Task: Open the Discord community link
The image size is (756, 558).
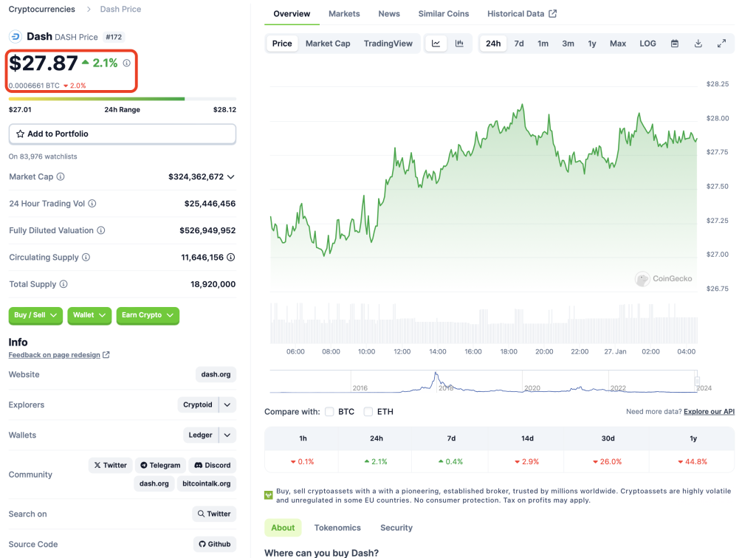Action: (212, 466)
